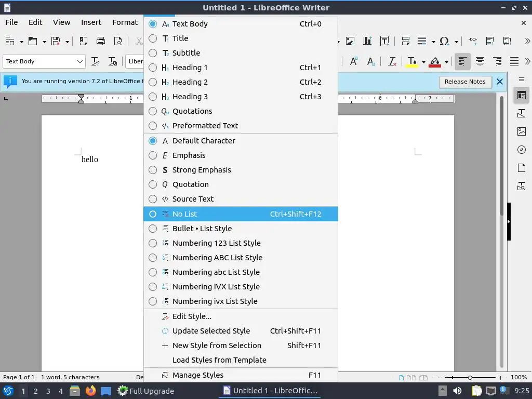Open the Text Body paragraph style dropdown
The width and height of the screenshot is (532, 399).
[79, 61]
